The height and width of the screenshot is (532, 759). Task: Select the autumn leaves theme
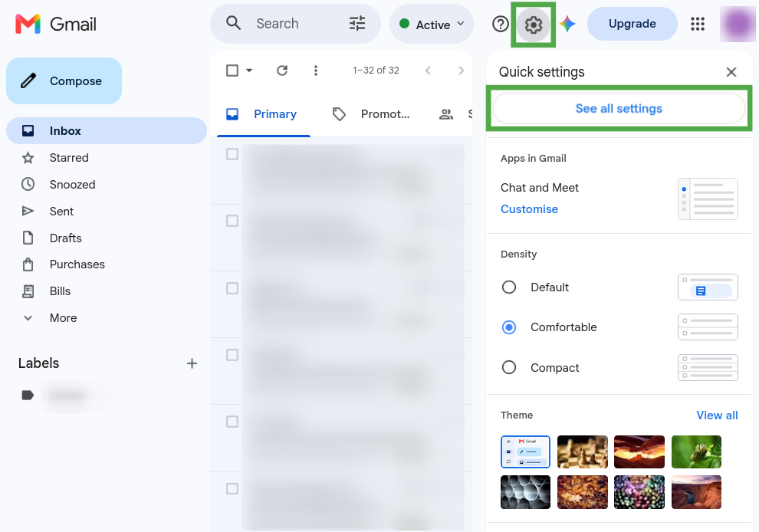click(583, 492)
